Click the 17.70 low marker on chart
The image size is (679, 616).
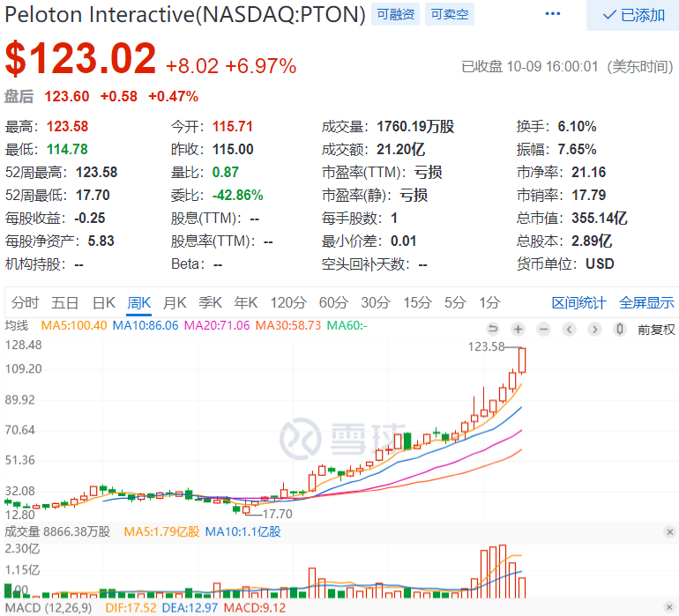pyautogui.click(x=278, y=514)
